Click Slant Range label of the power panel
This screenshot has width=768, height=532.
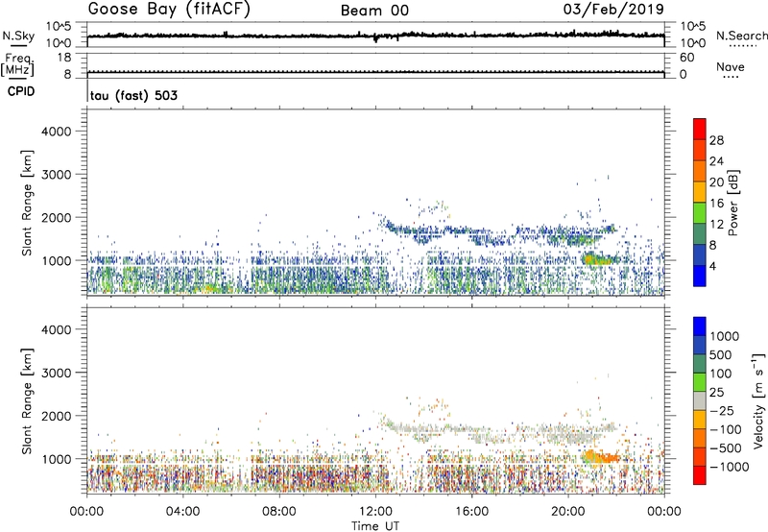click(x=27, y=203)
